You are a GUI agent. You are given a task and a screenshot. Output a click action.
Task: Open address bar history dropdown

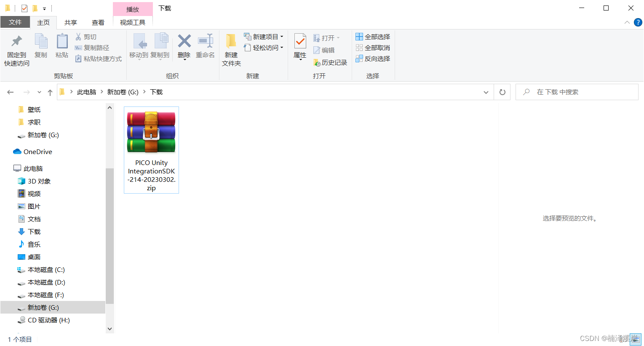pos(486,92)
